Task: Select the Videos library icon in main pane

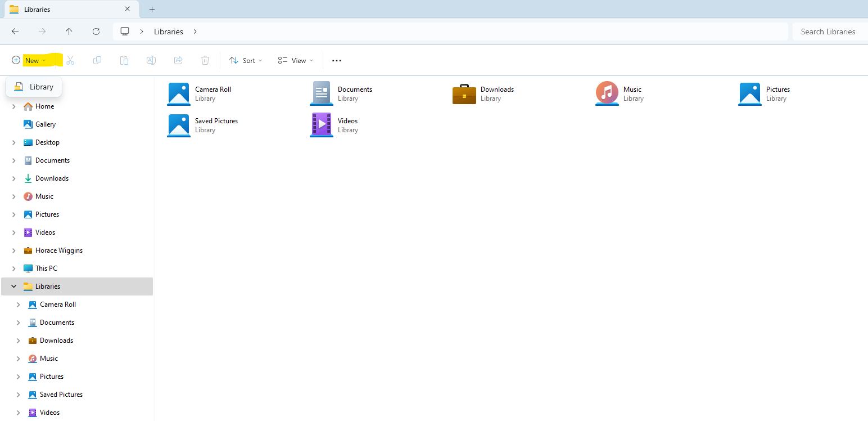Action: pos(322,125)
